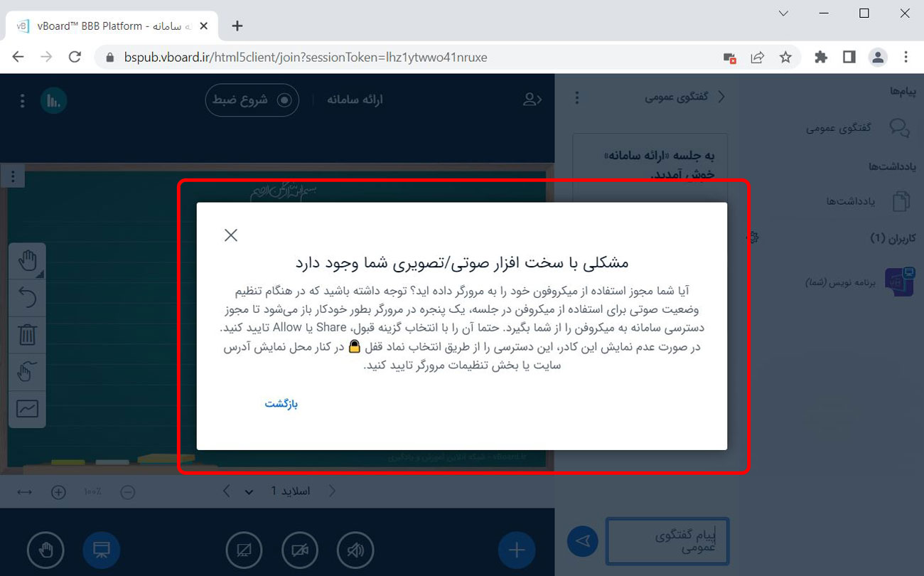The width and height of the screenshot is (924, 576).
Task: Open the three-dot options menu top left
Action: [x=22, y=101]
